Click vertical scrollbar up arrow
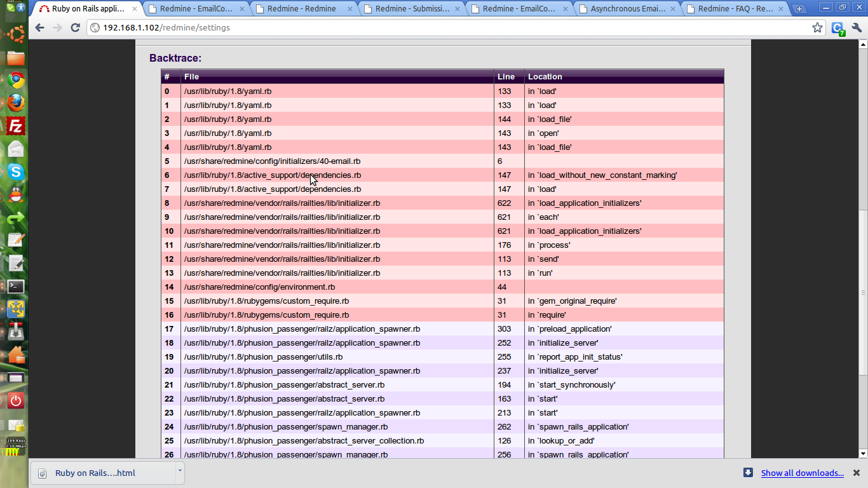 [x=863, y=44]
